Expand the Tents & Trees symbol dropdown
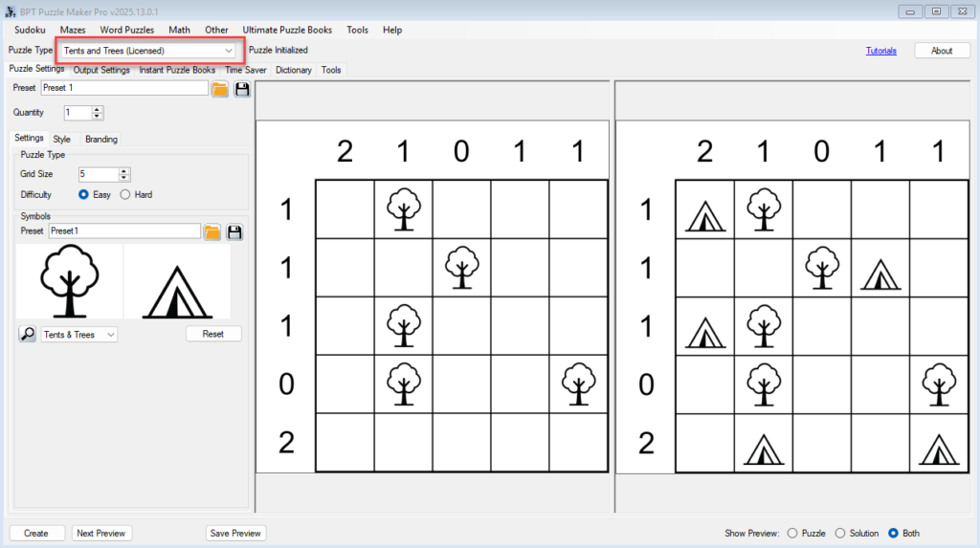The height and width of the screenshot is (548, 980). (111, 335)
